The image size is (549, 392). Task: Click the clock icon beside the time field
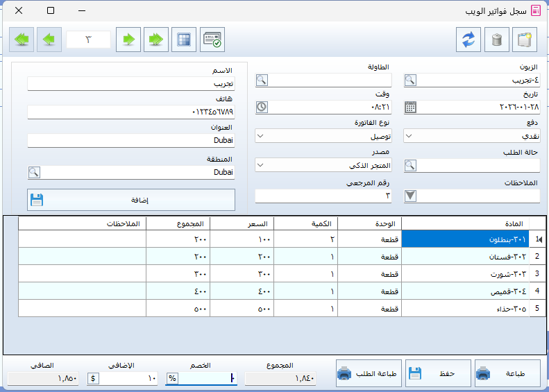262,108
